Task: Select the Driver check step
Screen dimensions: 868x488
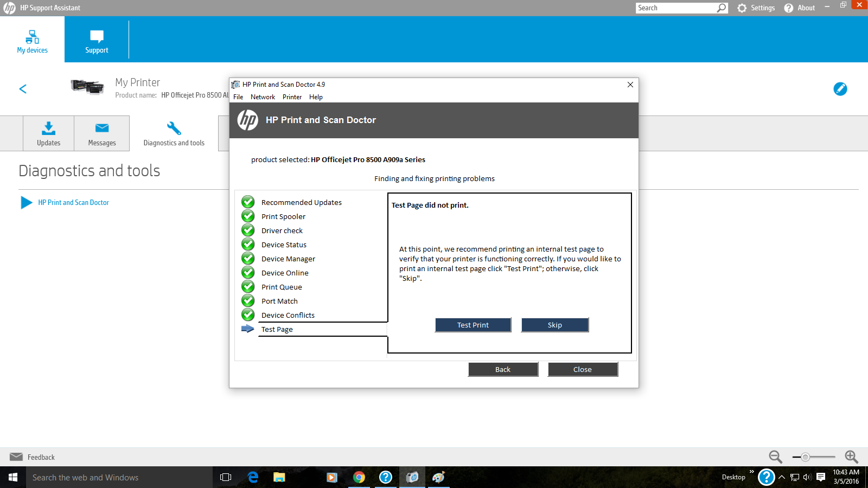Action: [x=282, y=230]
